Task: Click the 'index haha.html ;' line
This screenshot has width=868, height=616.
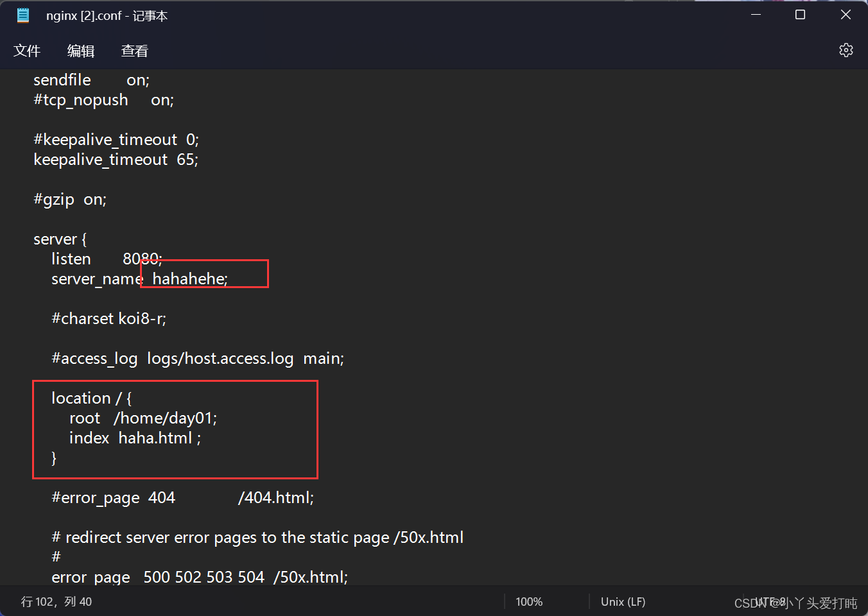Action: pos(135,438)
